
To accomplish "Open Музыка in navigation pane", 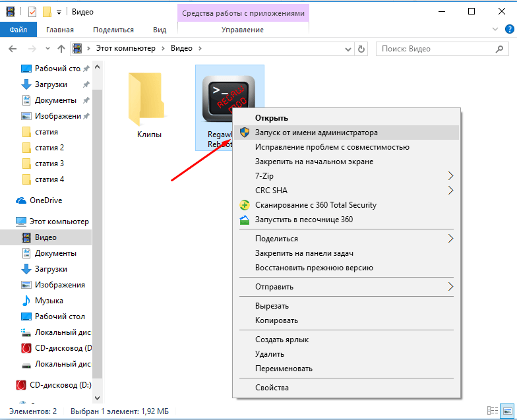I will coord(49,301).
